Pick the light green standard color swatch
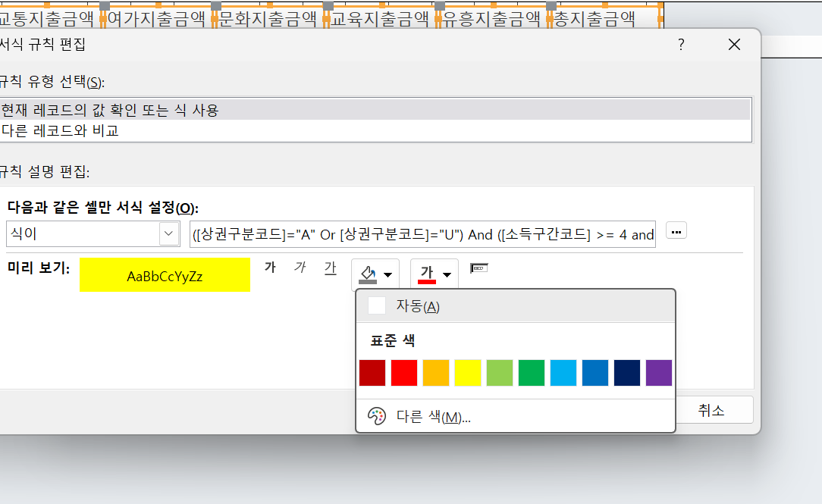 (x=499, y=373)
